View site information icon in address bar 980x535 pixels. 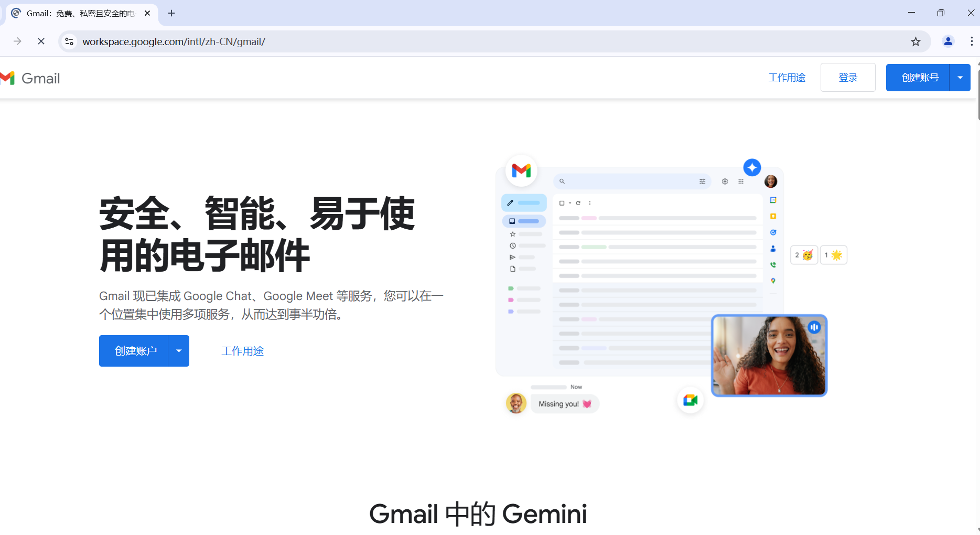69,41
